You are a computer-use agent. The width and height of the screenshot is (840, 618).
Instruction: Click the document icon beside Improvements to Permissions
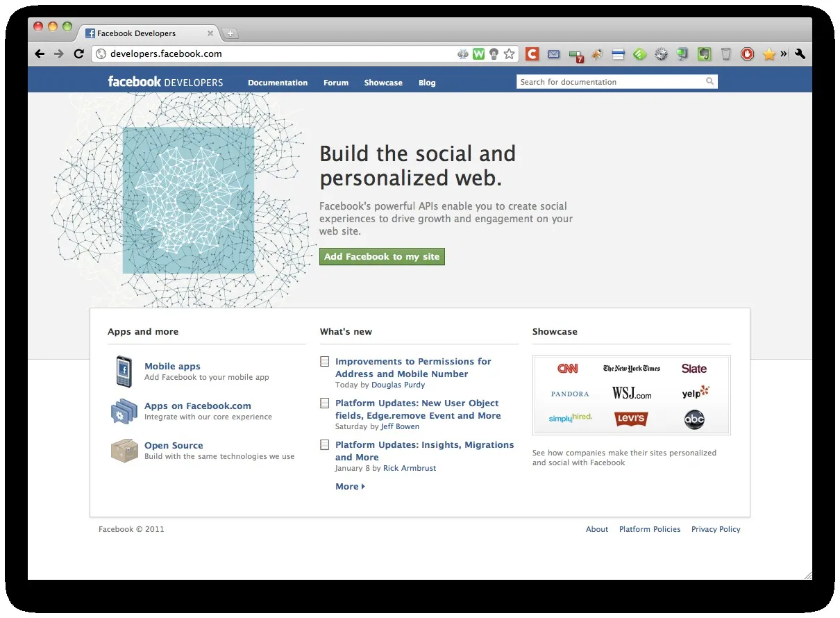324,362
